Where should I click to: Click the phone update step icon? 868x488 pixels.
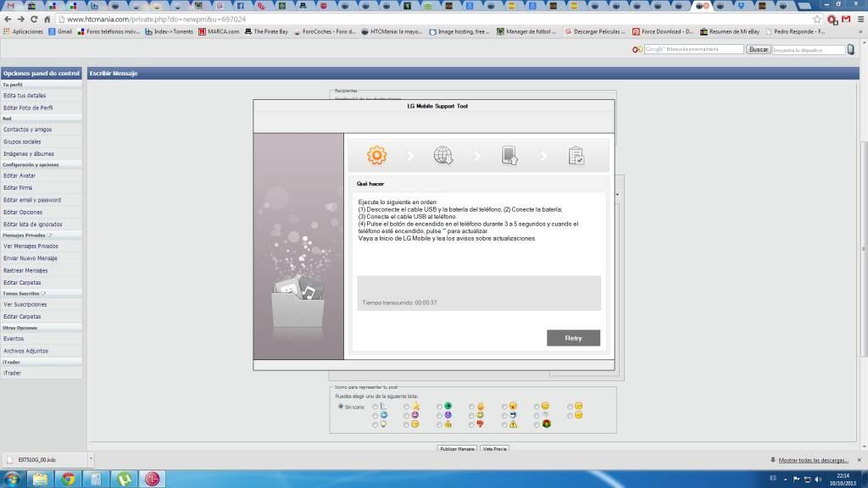tap(509, 155)
